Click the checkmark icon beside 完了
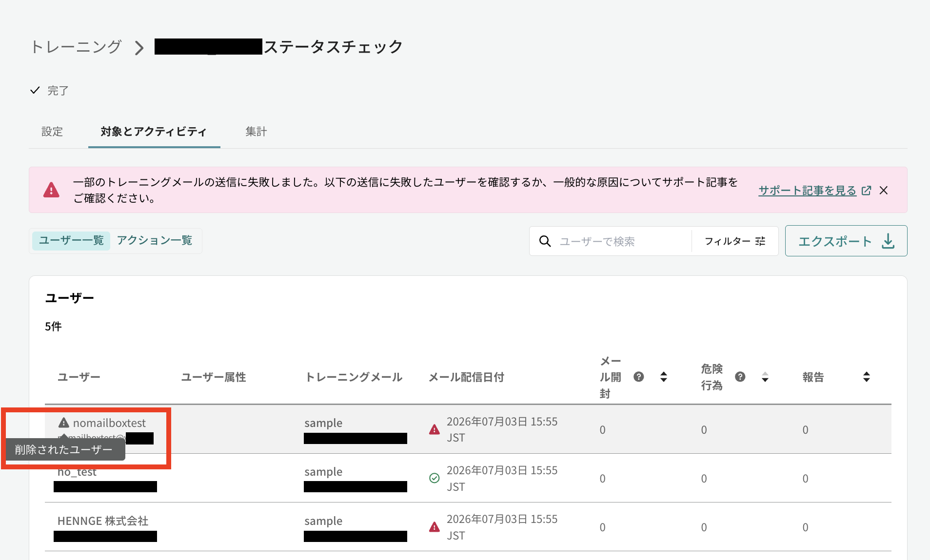 coord(35,90)
